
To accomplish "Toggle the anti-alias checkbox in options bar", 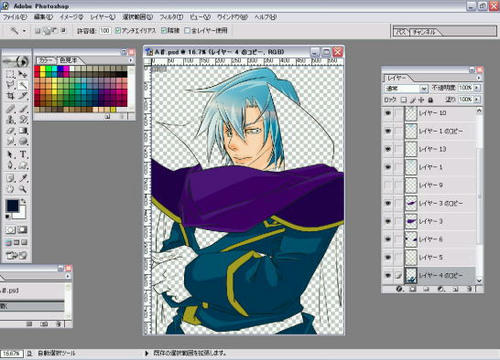I will [118, 31].
